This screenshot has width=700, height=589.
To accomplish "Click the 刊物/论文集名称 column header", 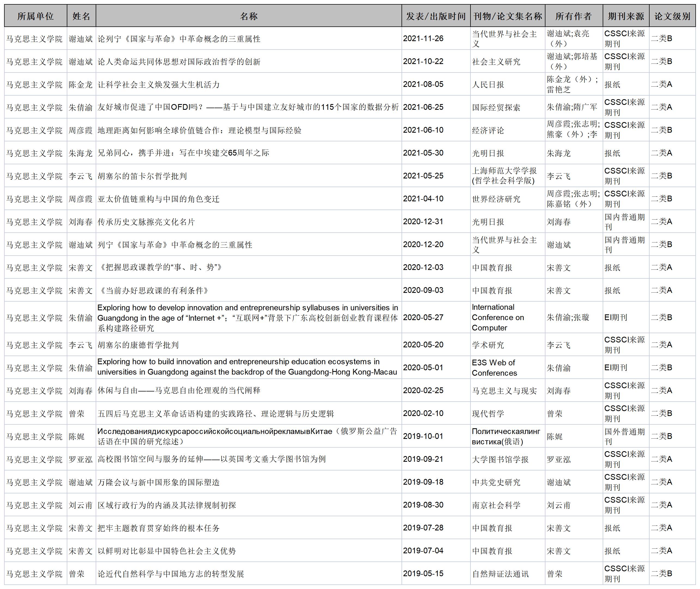I will point(507,16).
